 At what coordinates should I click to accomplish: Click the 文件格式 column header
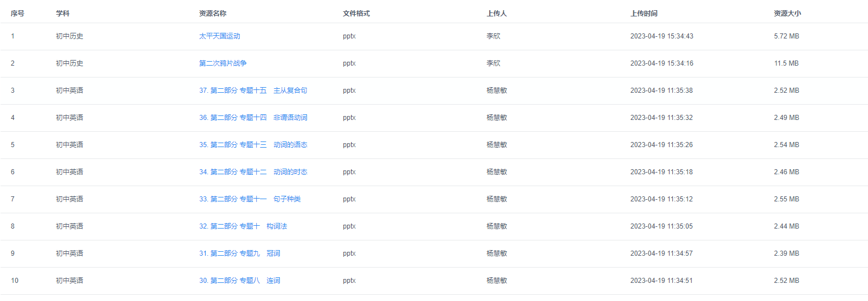pyautogui.click(x=356, y=13)
